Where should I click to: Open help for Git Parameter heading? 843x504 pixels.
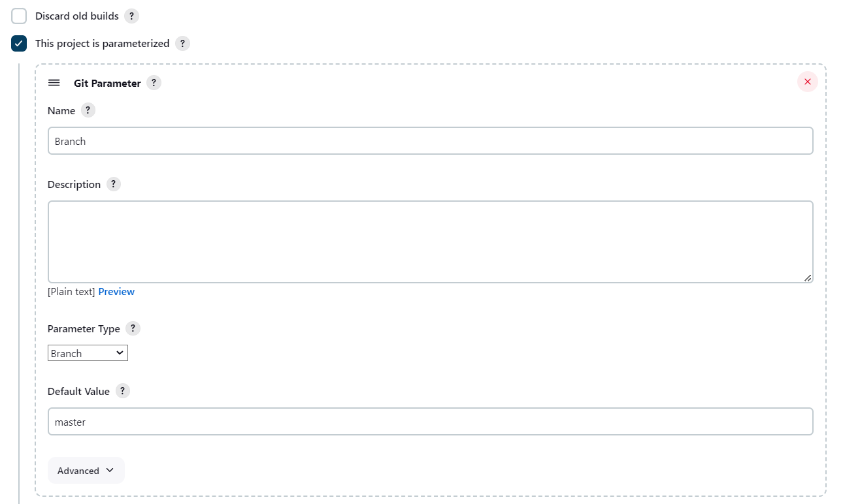pos(154,83)
